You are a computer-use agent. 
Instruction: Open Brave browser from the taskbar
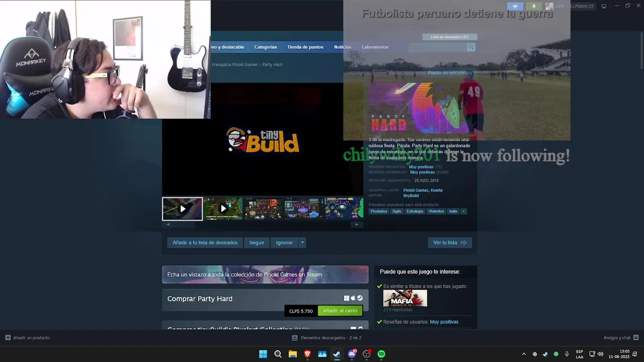tap(307, 354)
